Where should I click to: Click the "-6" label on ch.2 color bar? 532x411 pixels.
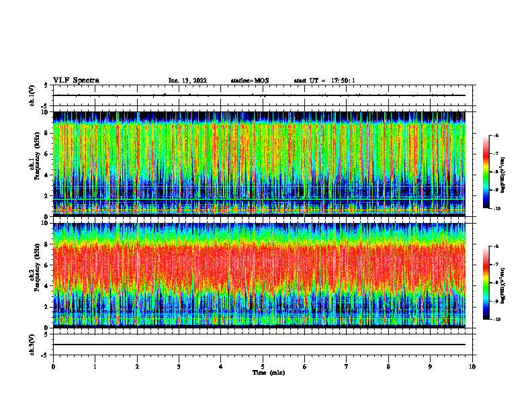(x=496, y=246)
